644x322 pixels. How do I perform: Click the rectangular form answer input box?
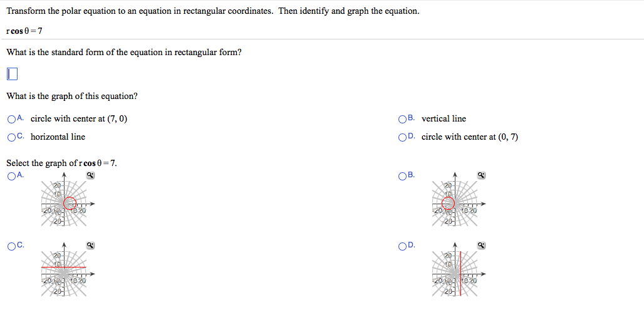(x=12, y=74)
